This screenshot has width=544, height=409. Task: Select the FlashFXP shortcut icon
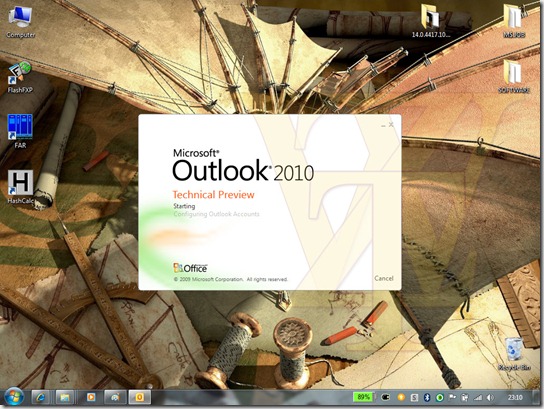click(x=20, y=77)
